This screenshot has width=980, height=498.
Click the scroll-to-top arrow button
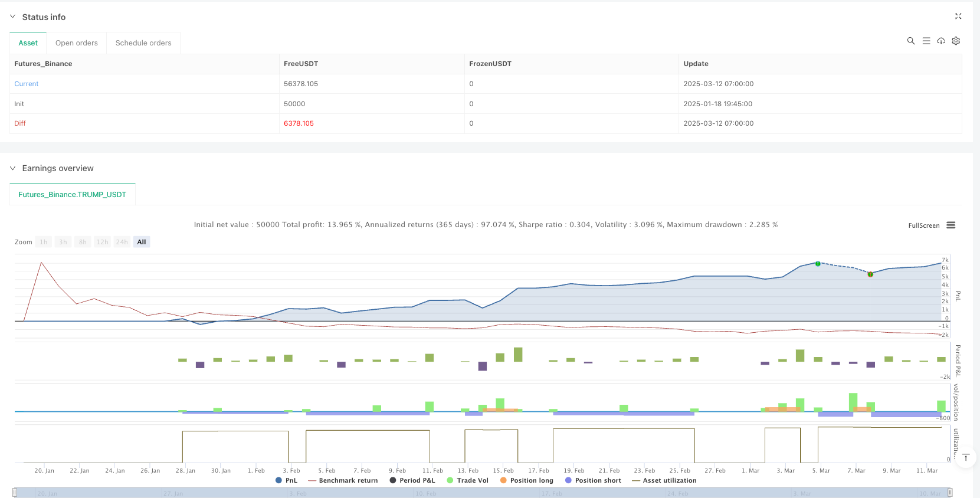click(965, 457)
